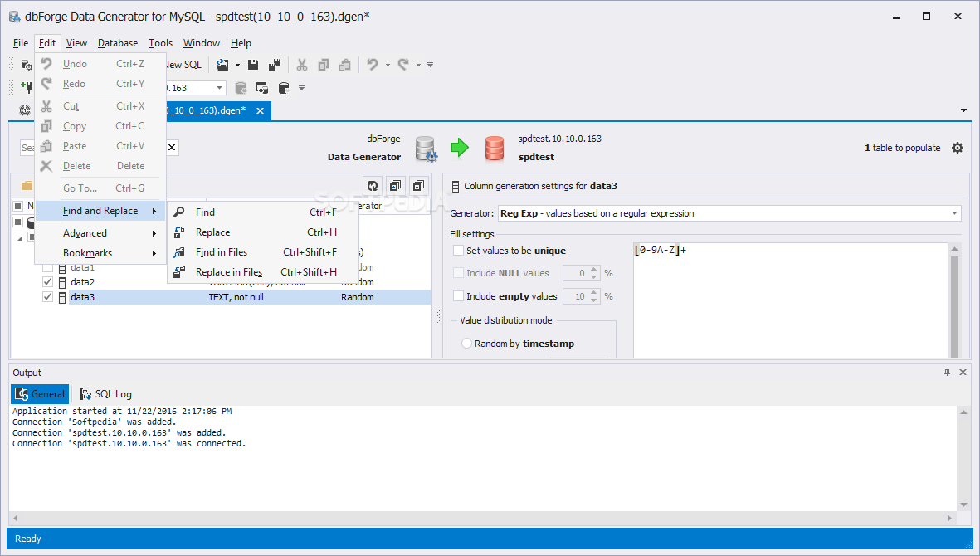Enable Set values to be unique
Image resolution: width=980 pixels, height=556 pixels.
(459, 251)
